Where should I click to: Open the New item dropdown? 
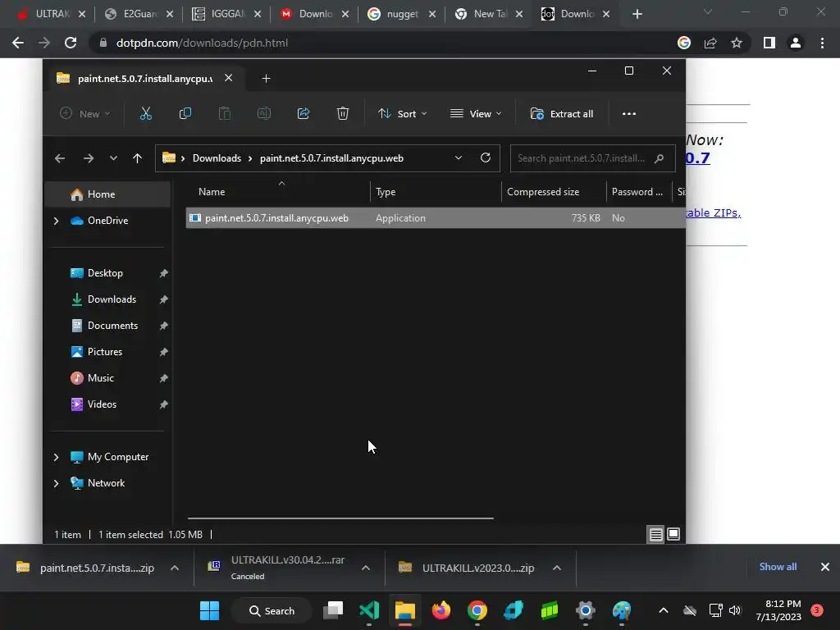click(84, 113)
